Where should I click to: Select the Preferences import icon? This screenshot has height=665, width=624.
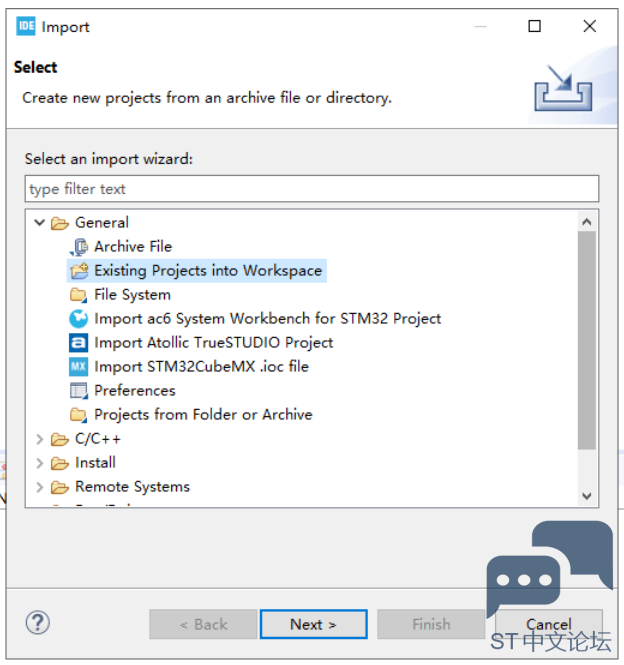78,391
